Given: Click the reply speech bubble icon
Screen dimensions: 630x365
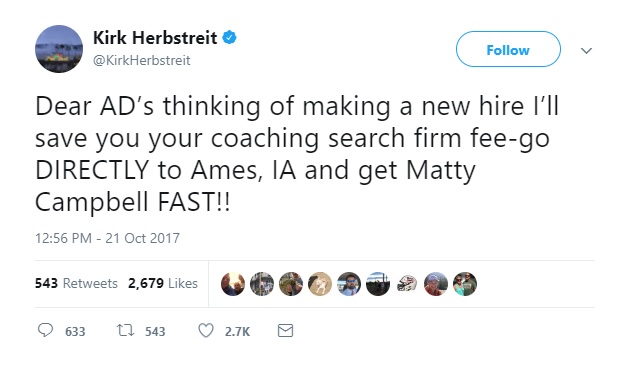Looking at the screenshot, I should pyautogui.click(x=45, y=330).
